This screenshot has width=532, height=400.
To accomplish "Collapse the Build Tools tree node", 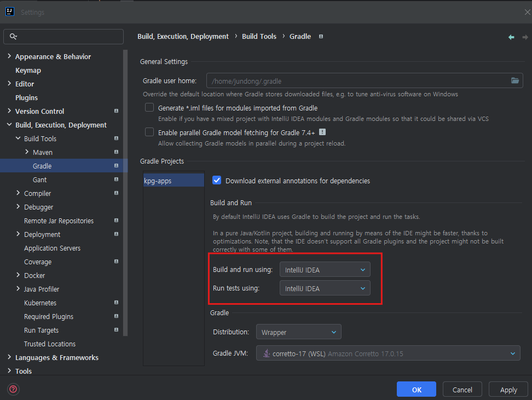I will coord(18,138).
